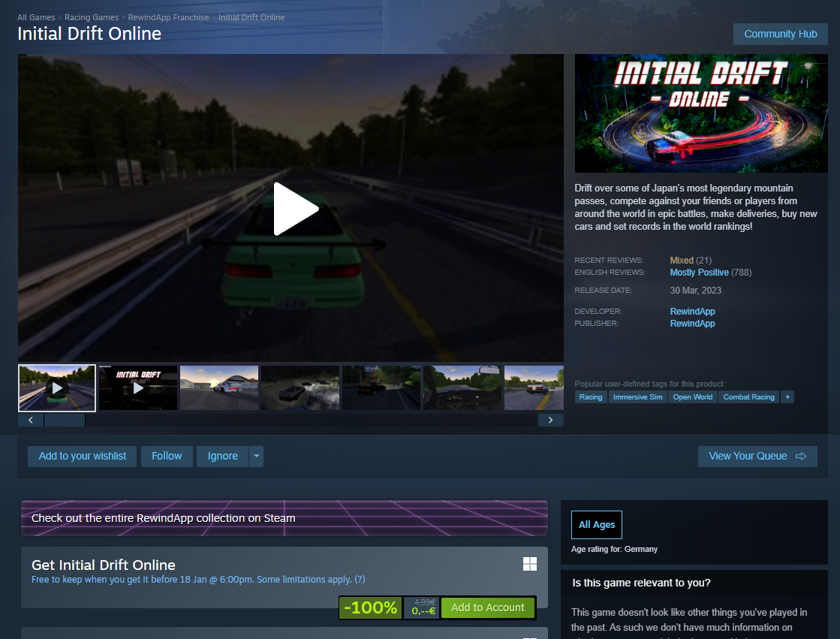Viewport: 840px width, 639px height.
Task: Select the first video thumbnail
Action: [x=57, y=388]
